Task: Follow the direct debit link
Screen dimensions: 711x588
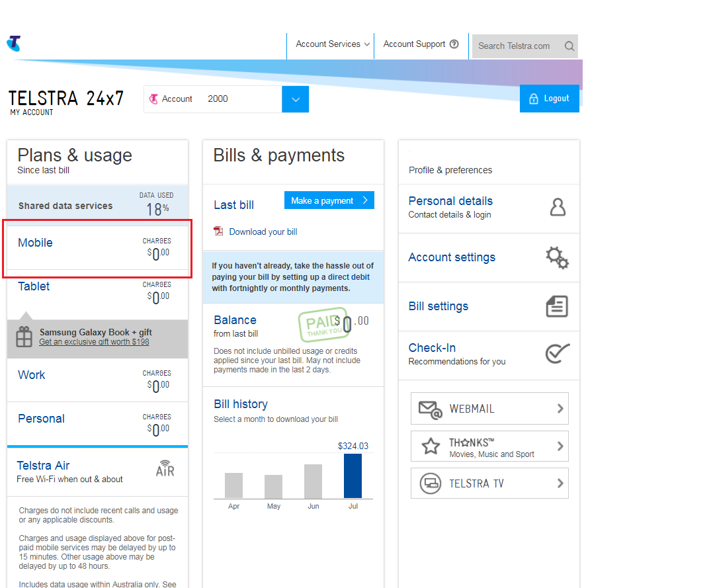Action: coord(349,277)
